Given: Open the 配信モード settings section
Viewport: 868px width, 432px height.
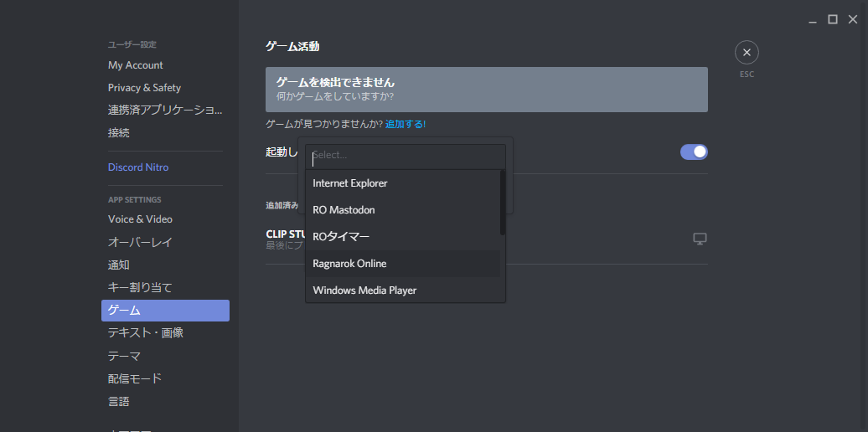Looking at the screenshot, I should [x=135, y=378].
